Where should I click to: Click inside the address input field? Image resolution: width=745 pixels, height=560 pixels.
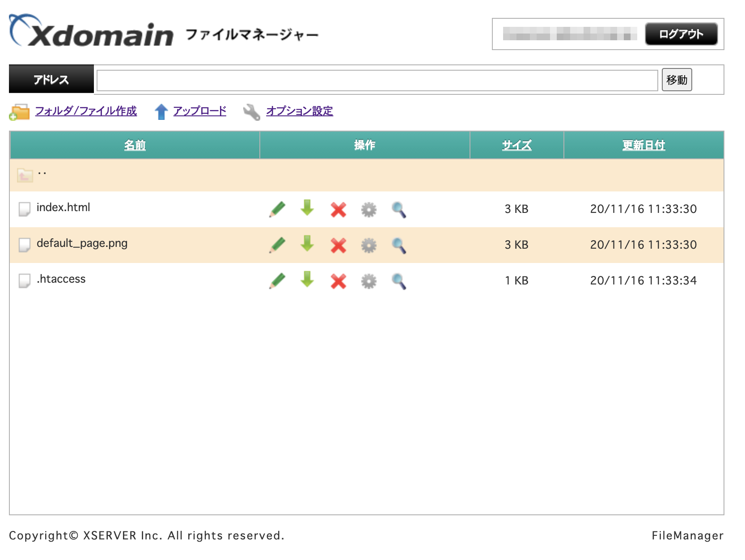[376, 80]
